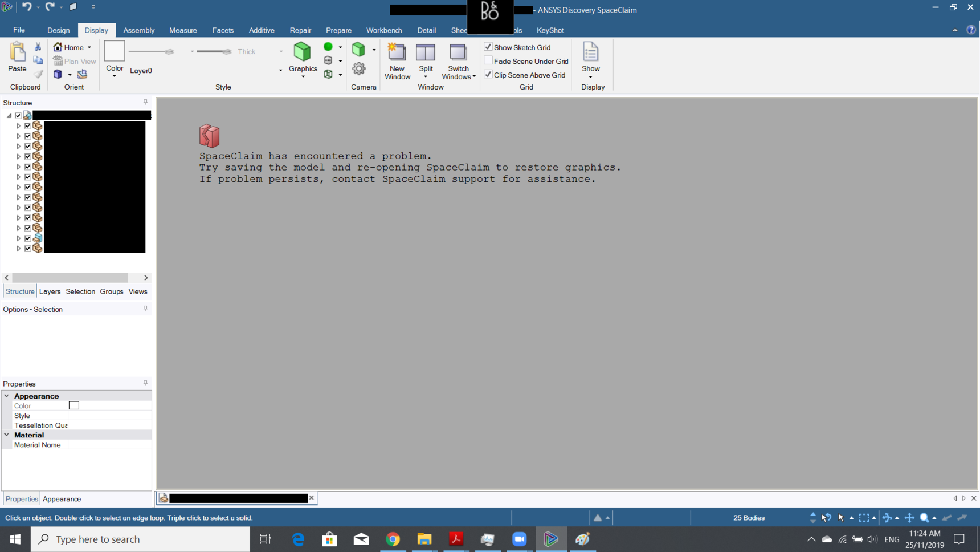Close the open document tab
This screenshot has height=552, width=980.
[311, 498]
